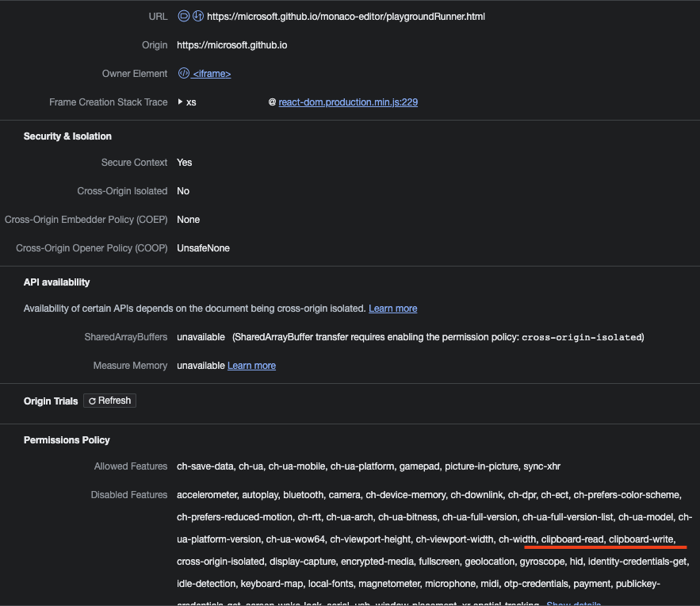Select the Secure Context Yes value
The width and height of the screenshot is (700, 606).
184,162
